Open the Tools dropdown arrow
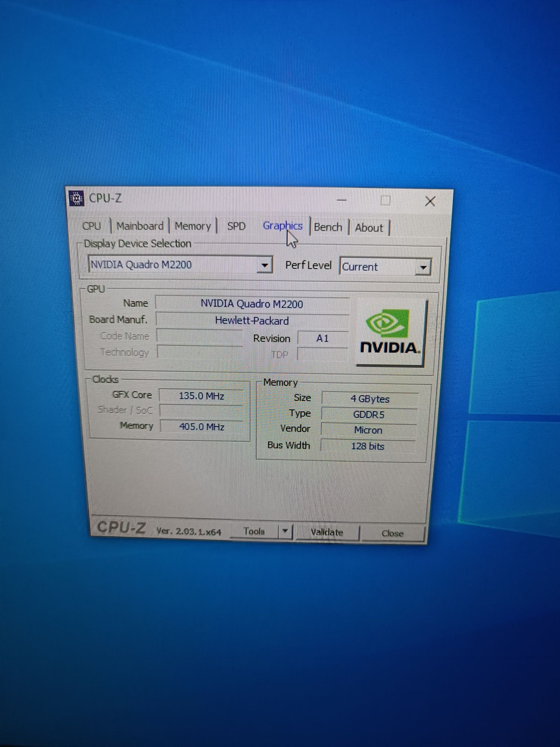Image resolution: width=560 pixels, height=747 pixels. [x=285, y=531]
